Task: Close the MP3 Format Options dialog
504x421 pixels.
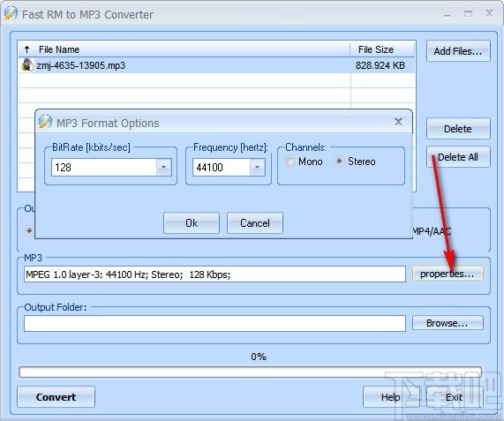Action: coord(398,122)
